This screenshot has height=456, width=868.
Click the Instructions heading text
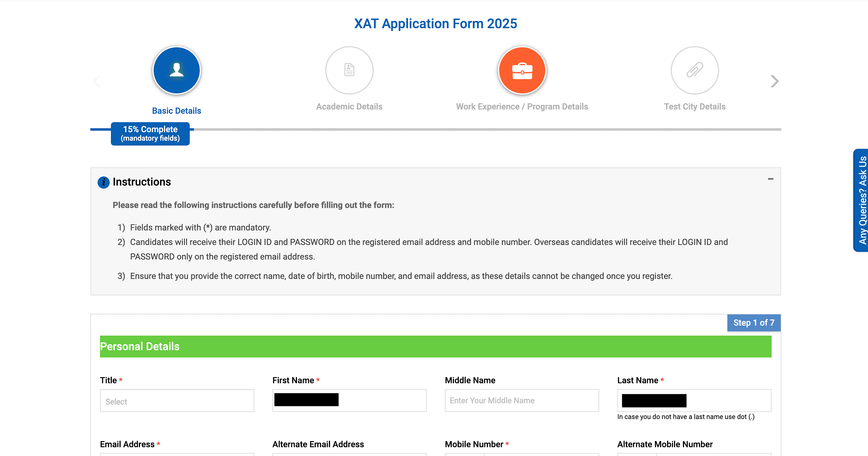(142, 182)
